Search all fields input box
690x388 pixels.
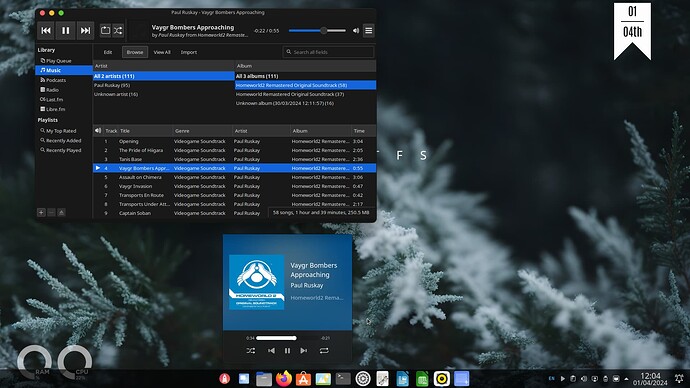328,52
